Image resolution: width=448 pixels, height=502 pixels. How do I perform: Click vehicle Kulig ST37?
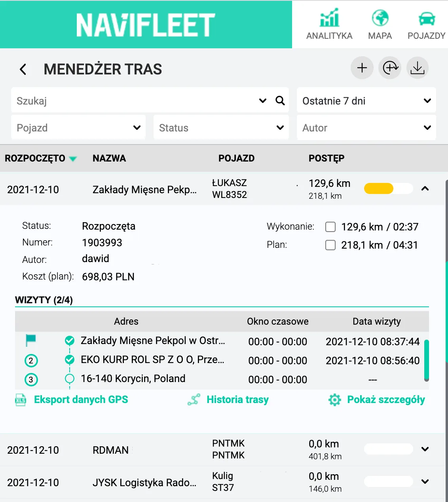(x=223, y=482)
